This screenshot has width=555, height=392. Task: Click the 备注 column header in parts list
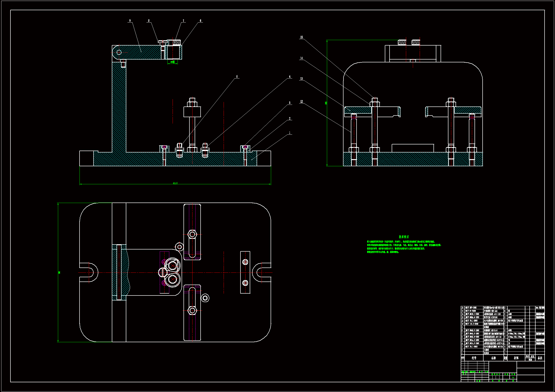(540, 358)
